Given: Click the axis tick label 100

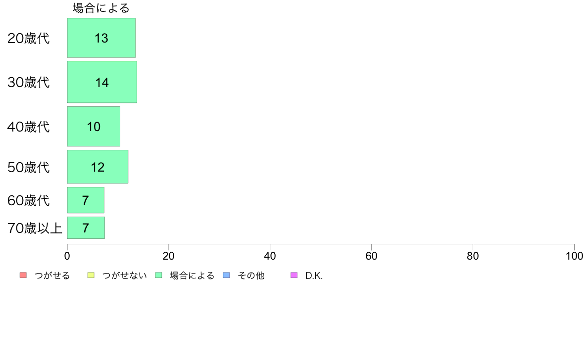Looking at the screenshot, I should click(574, 256).
